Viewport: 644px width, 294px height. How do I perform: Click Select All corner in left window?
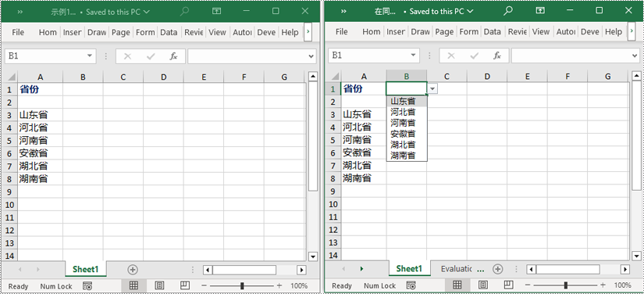[12, 77]
